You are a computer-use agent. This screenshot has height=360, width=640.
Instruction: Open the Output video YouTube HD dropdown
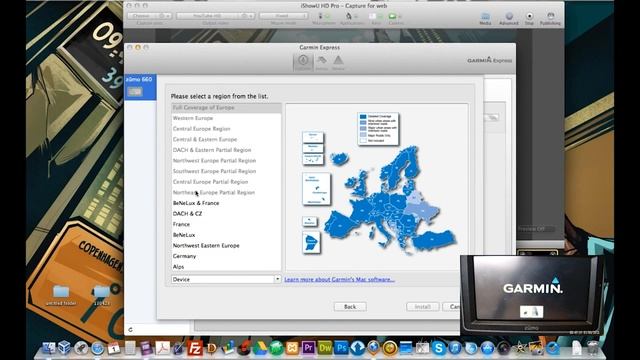point(216,16)
